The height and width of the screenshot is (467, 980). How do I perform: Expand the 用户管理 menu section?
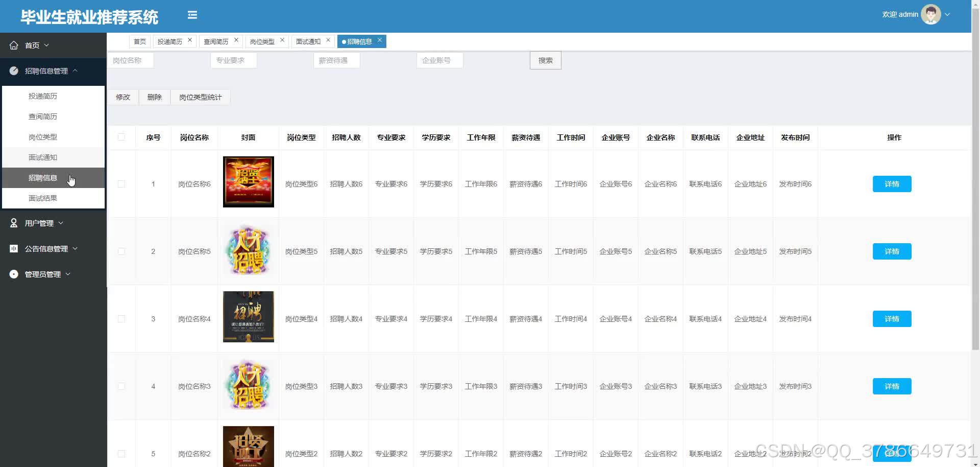[x=53, y=223]
